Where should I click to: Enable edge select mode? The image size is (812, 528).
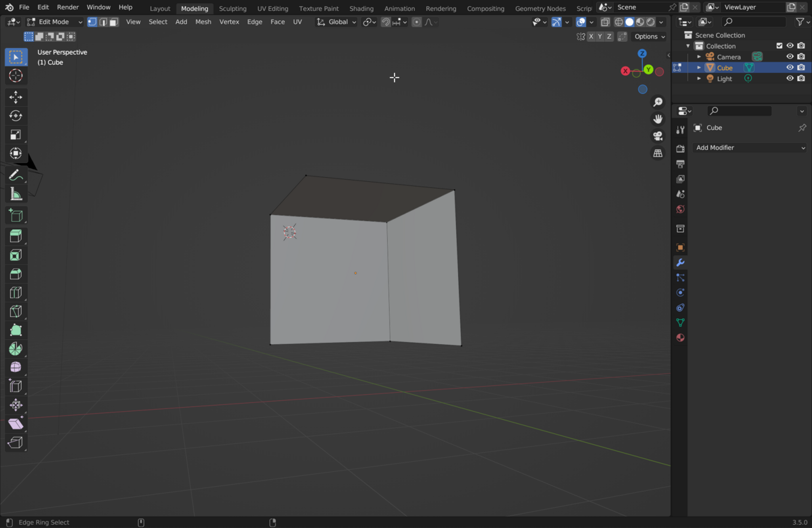tap(103, 22)
